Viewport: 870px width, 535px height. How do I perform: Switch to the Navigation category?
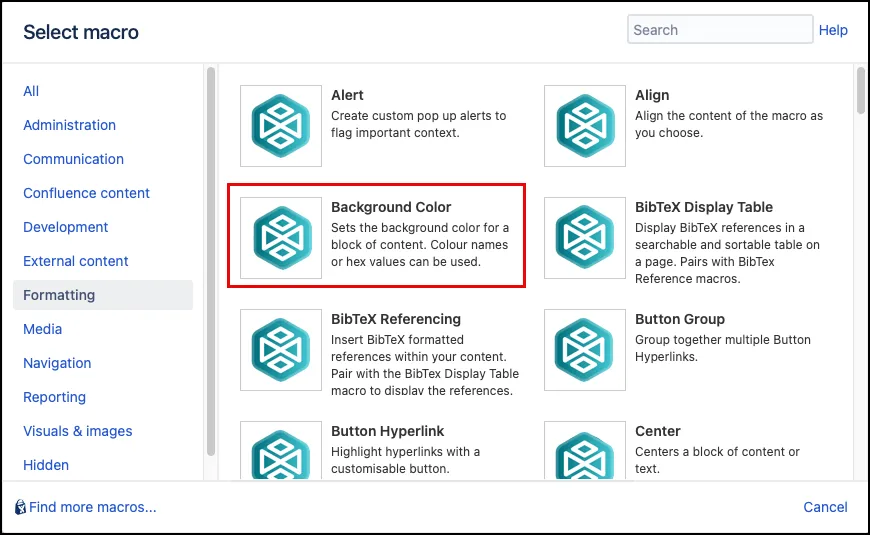[57, 363]
